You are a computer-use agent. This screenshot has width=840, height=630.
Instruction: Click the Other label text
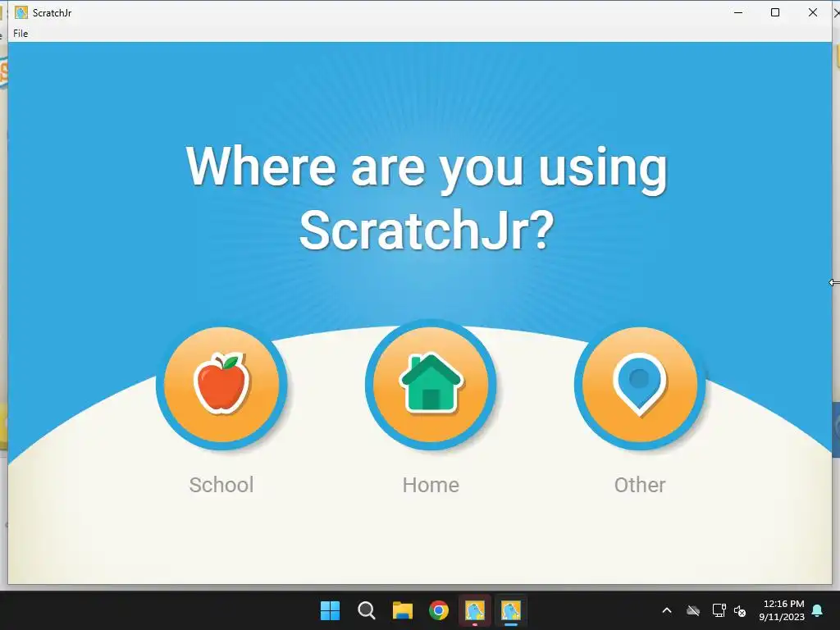pos(640,485)
